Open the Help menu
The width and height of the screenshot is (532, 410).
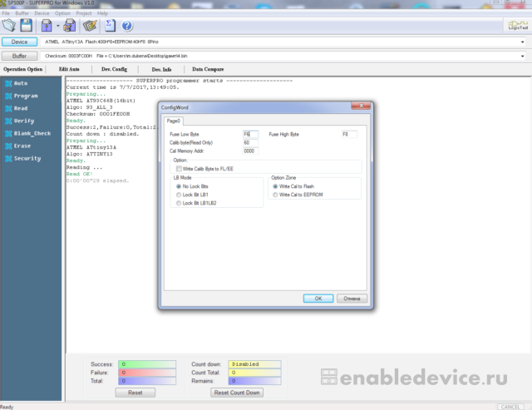102,13
